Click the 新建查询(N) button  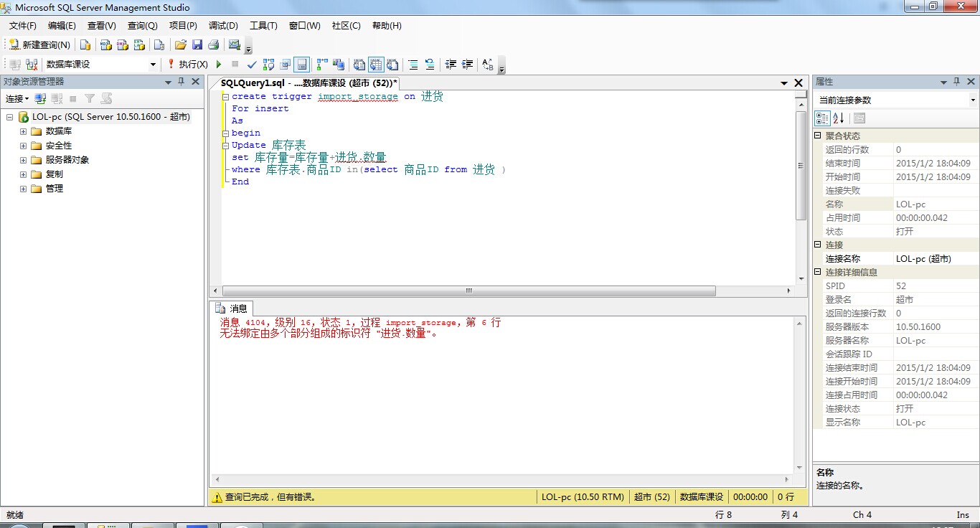[x=39, y=44]
